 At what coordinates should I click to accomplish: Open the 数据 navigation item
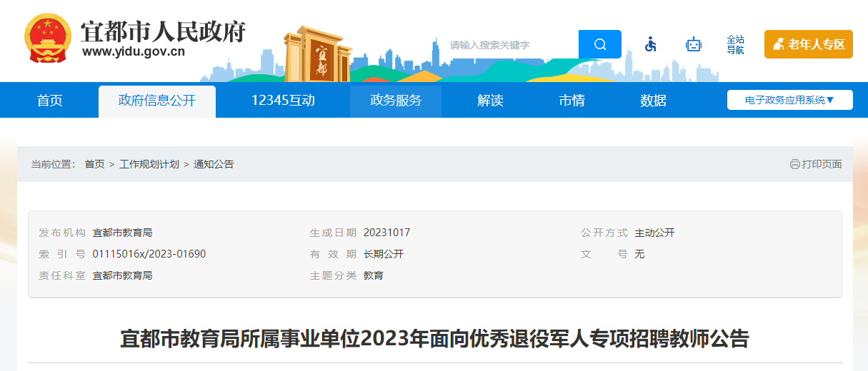click(x=653, y=101)
